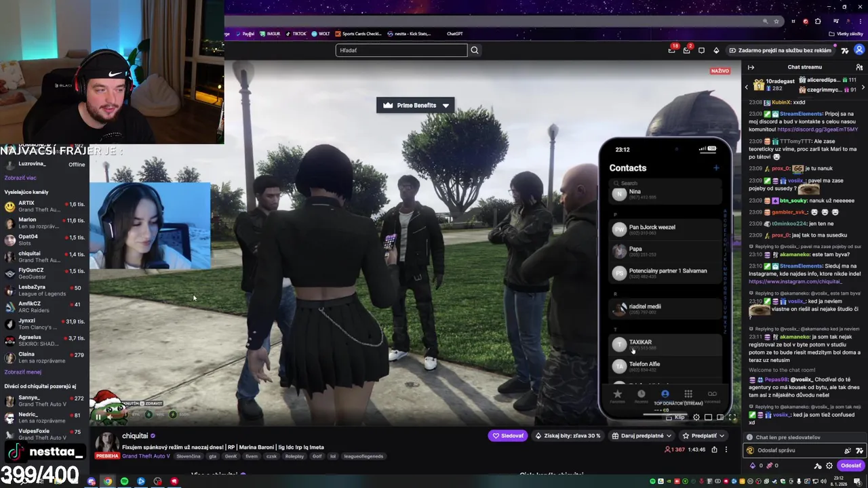Image resolution: width=868 pixels, height=488 pixels.
Task: Click the Odoslať send chat button
Action: (x=850, y=466)
